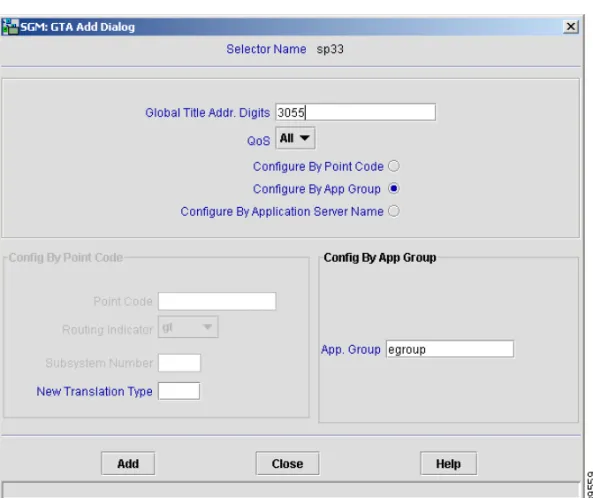Select Configure By Application Server Name option
The image size is (593, 498).
coord(394,211)
